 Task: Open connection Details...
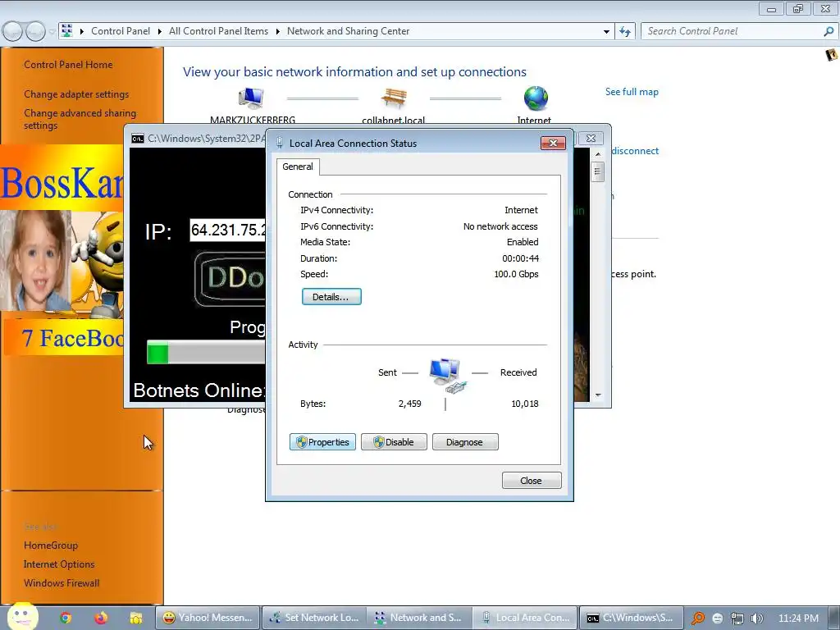331,297
